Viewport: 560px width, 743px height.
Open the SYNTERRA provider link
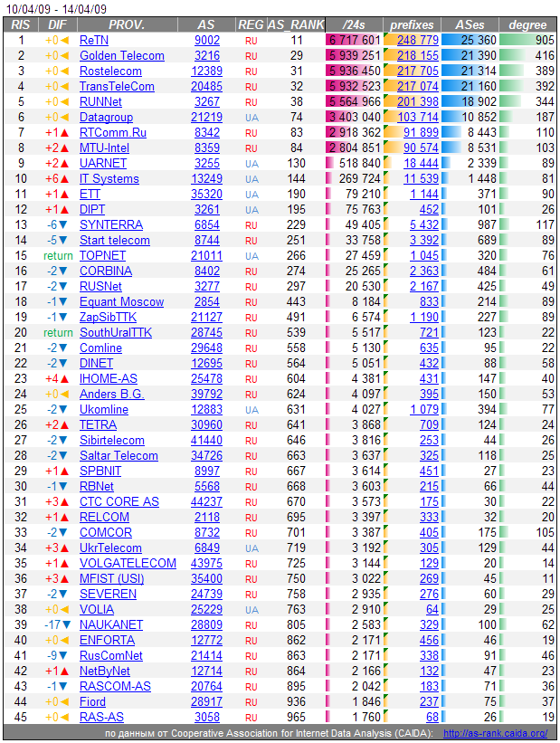click(111, 225)
